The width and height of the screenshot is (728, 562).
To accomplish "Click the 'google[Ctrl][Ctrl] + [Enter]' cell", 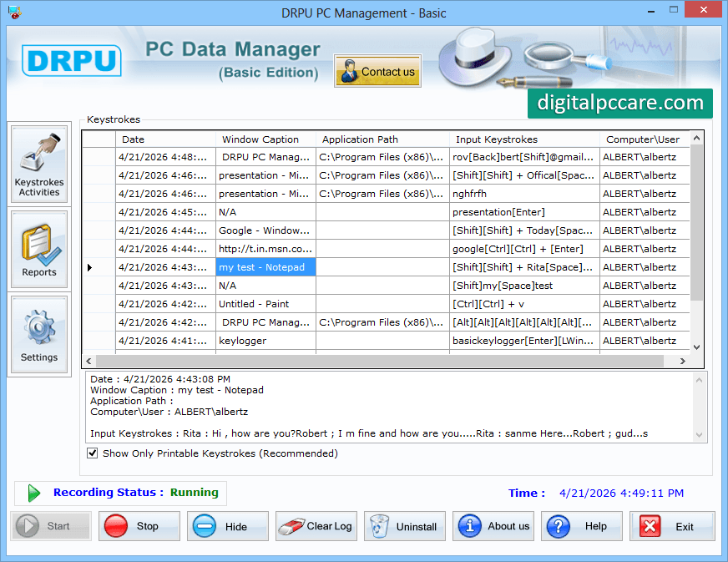I will (x=524, y=249).
